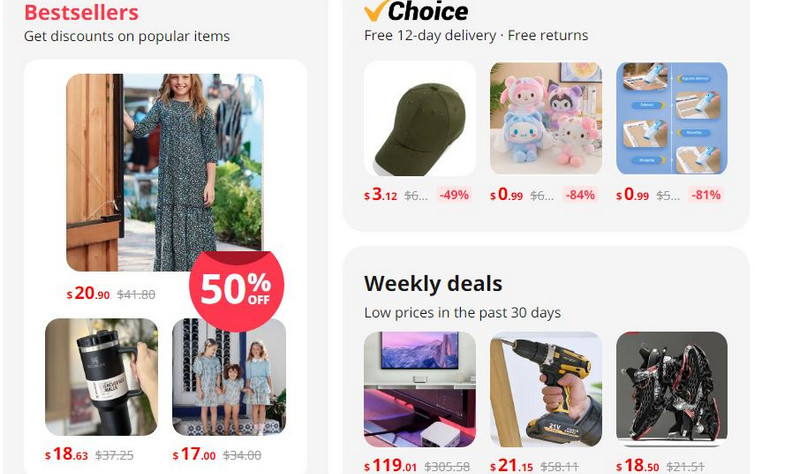Click the Choice logo checkmark icon

coord(374,11)
